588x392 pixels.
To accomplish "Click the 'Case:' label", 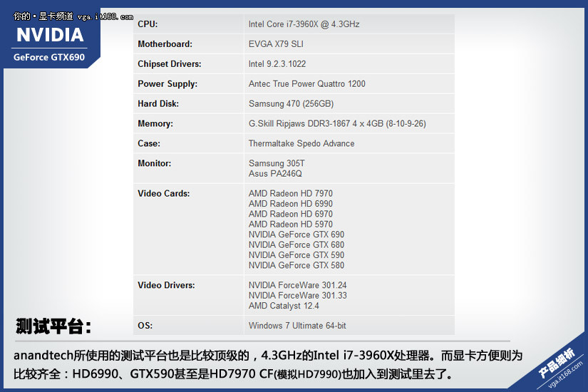I will (149, 143).
